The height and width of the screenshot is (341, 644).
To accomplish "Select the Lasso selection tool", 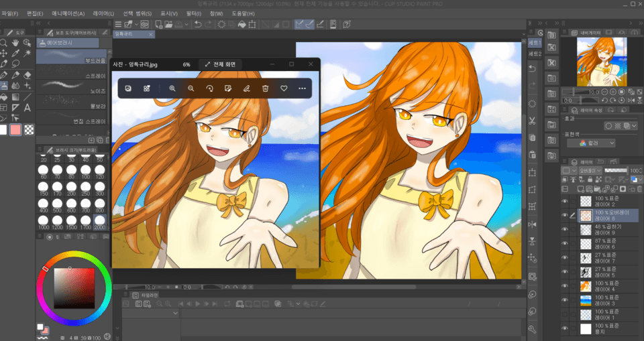I will coord(15,64).
